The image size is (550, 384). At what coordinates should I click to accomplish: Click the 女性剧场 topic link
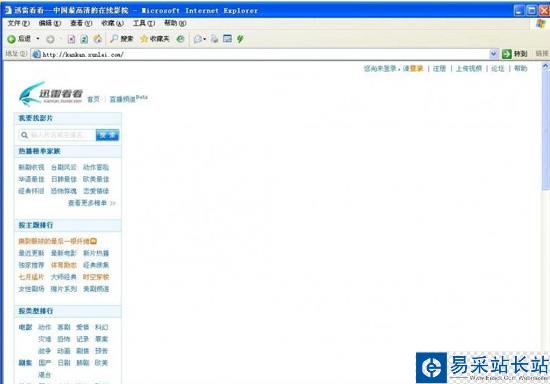[31, 289]
